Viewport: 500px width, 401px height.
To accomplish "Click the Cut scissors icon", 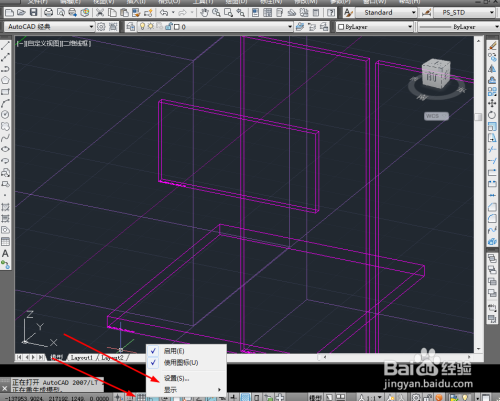I will coord(100,13).
